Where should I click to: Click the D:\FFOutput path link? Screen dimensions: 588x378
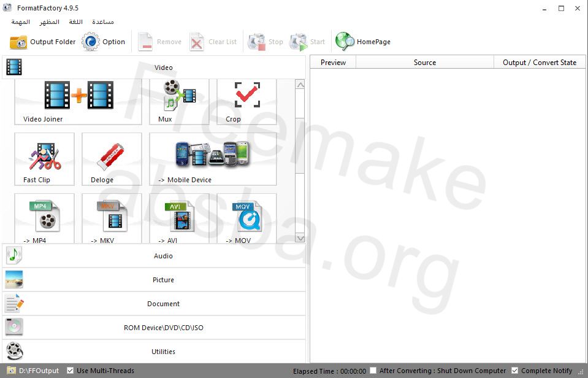click(x=39, y=371)
